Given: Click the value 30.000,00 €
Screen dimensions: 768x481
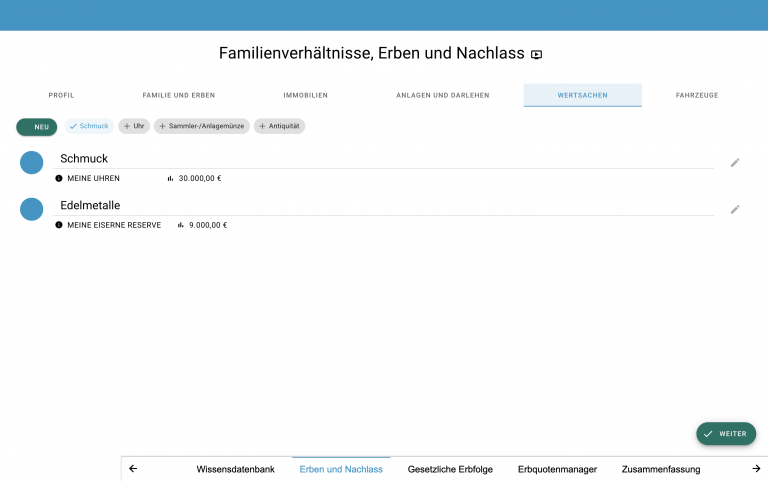Looking at the screenshot, I should (200, 178).
